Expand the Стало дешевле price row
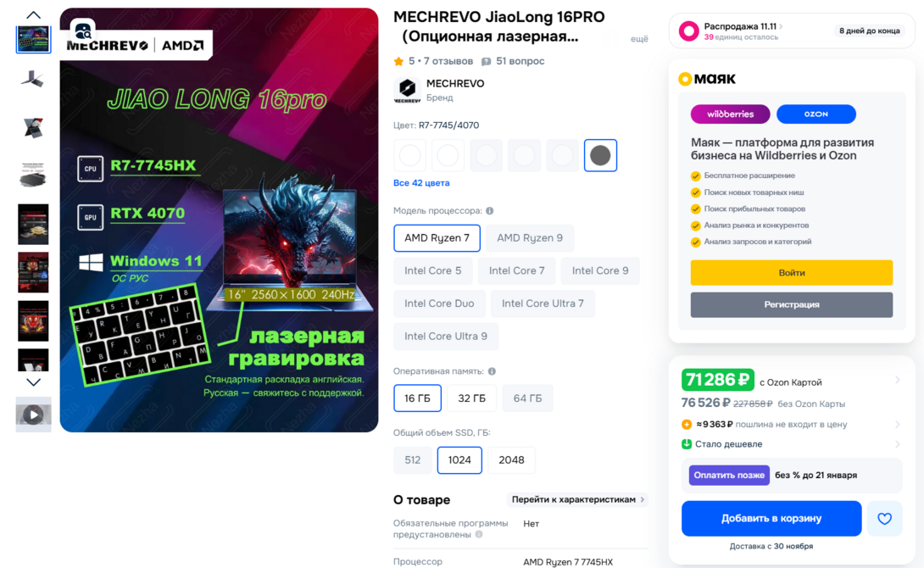The image size is (924, 568). pyautogui.click(x=792, y=444)
